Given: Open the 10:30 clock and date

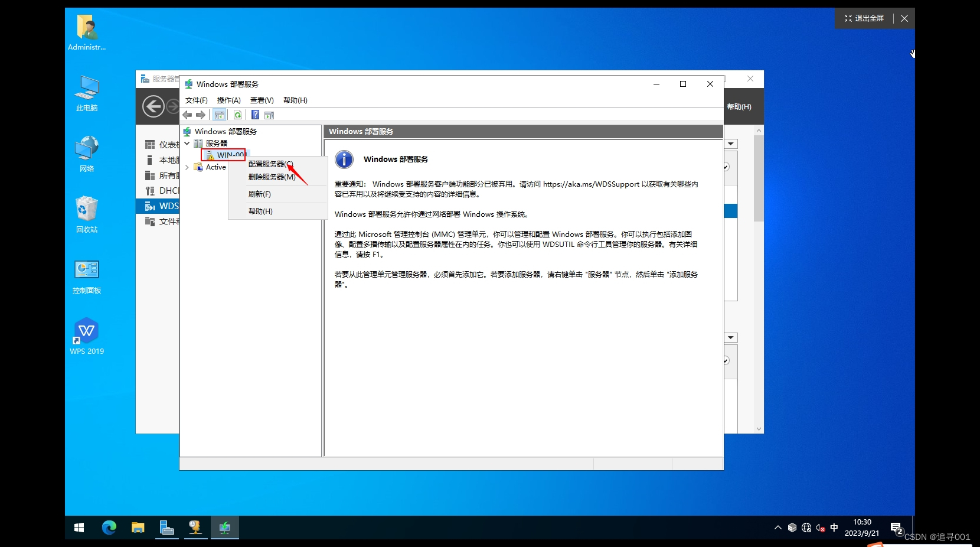Looking at the screenshot, I should tap(862, 528).
